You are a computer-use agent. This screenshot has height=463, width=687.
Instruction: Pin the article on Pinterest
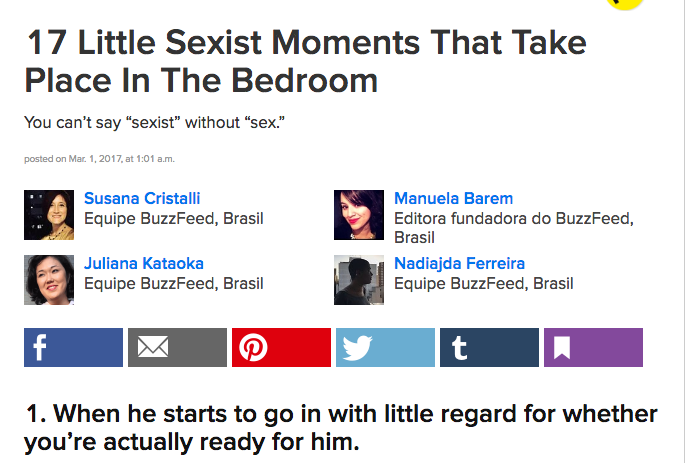click(281, 347)
